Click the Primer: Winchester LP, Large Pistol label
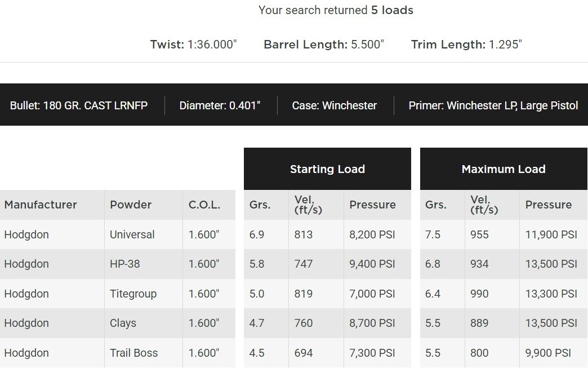The height and width of the screenshot is (368, 588). (x=493, y=105)
